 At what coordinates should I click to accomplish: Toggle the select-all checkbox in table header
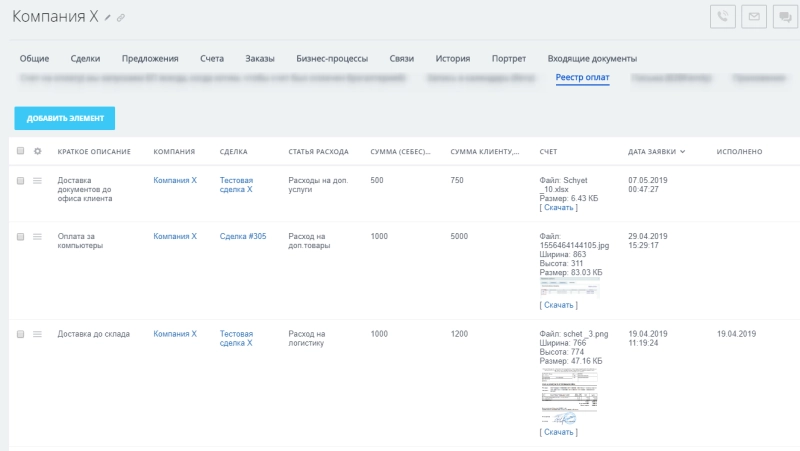tap(20, 152)
